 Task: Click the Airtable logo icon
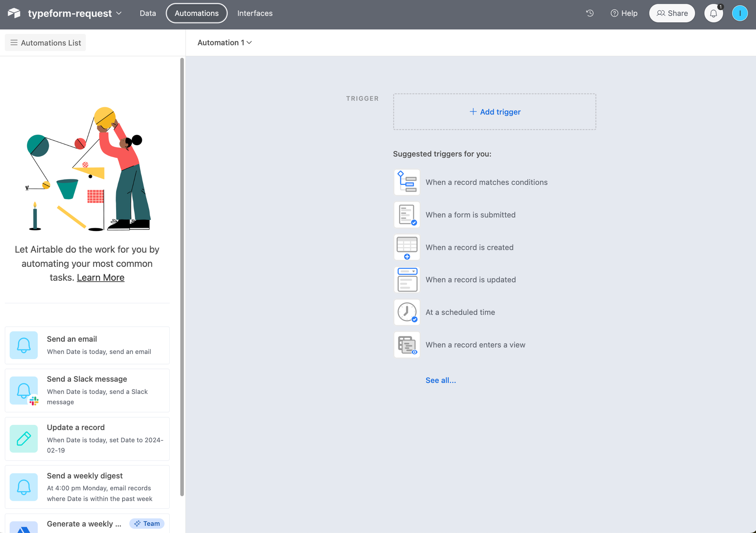coord(14,13)
